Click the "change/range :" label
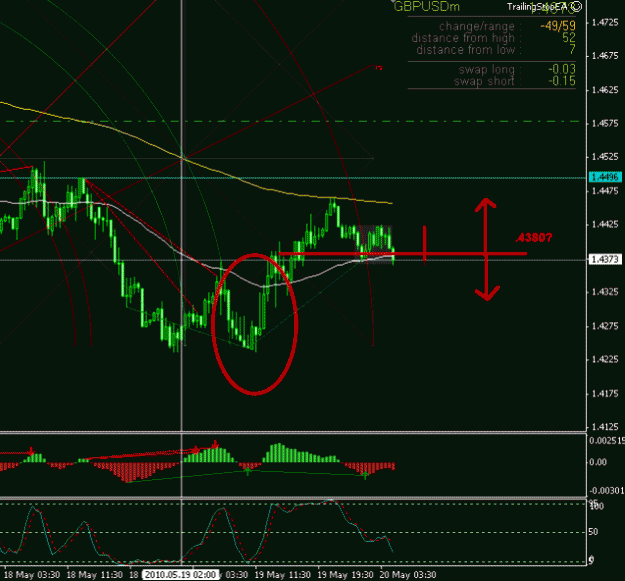The image size is (625, 581). point(480,26)
